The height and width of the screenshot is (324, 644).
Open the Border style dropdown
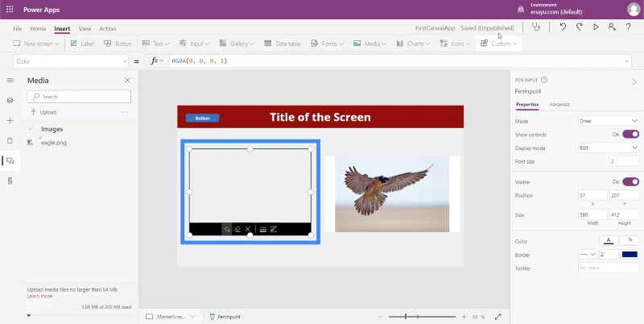pyautogui.click(x=588, y=255)
